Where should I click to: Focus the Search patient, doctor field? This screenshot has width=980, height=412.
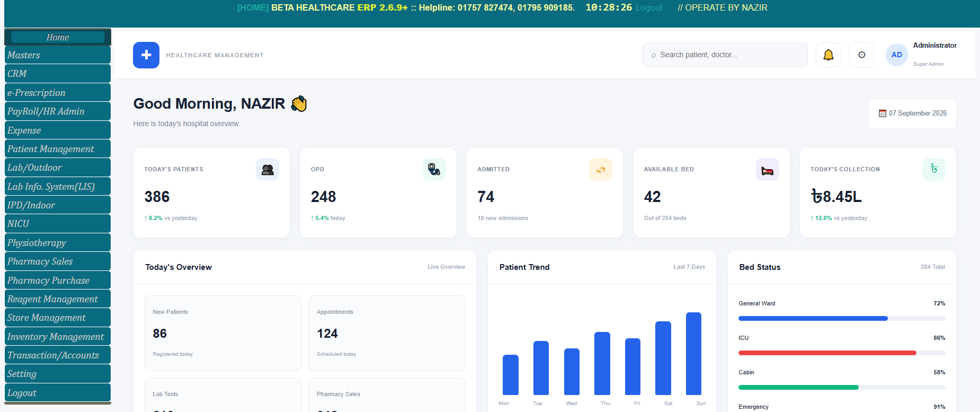click(725, 55)
